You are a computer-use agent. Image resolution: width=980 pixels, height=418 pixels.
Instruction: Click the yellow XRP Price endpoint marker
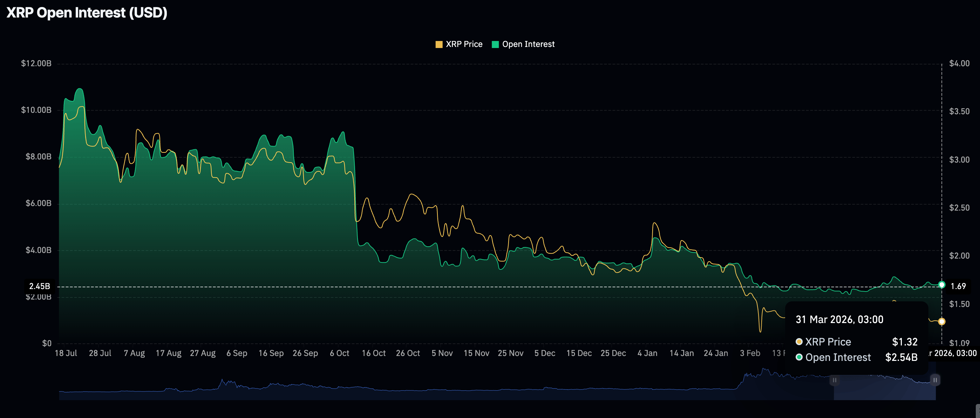[x=941, y=321]
